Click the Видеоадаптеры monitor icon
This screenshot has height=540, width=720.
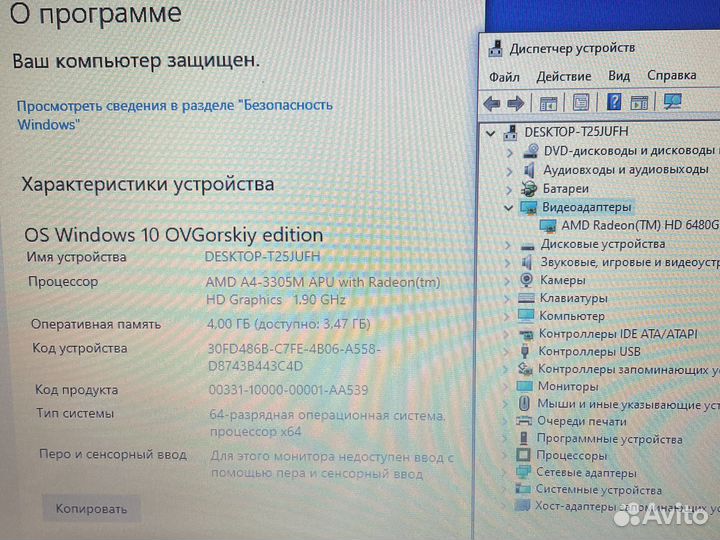(x=529, y=208)
